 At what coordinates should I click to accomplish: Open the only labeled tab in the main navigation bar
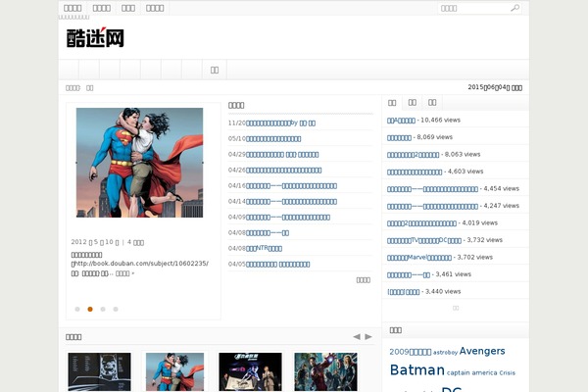[215, 70]
